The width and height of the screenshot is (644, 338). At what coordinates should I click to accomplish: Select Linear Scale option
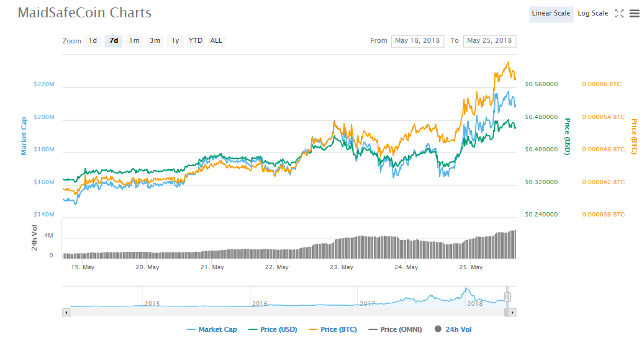coord(551,14)
